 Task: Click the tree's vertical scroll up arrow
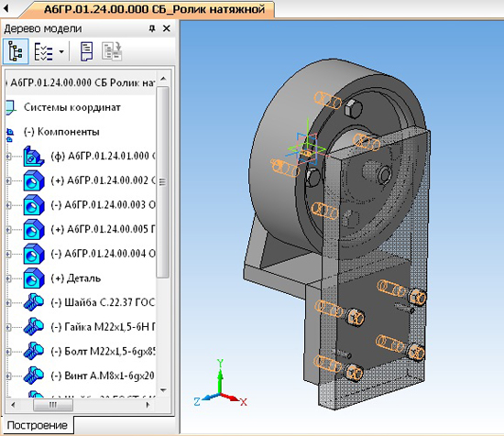tap(163, 79)
